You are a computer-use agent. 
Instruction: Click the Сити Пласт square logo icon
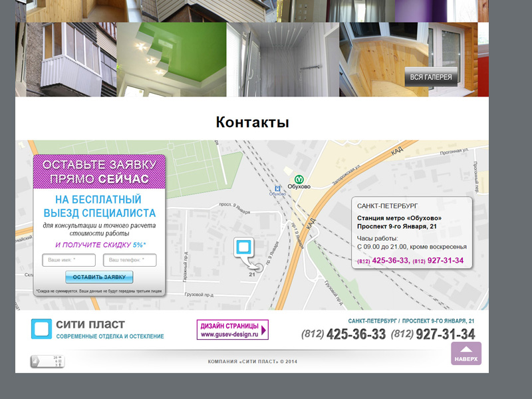pos(41,329)
